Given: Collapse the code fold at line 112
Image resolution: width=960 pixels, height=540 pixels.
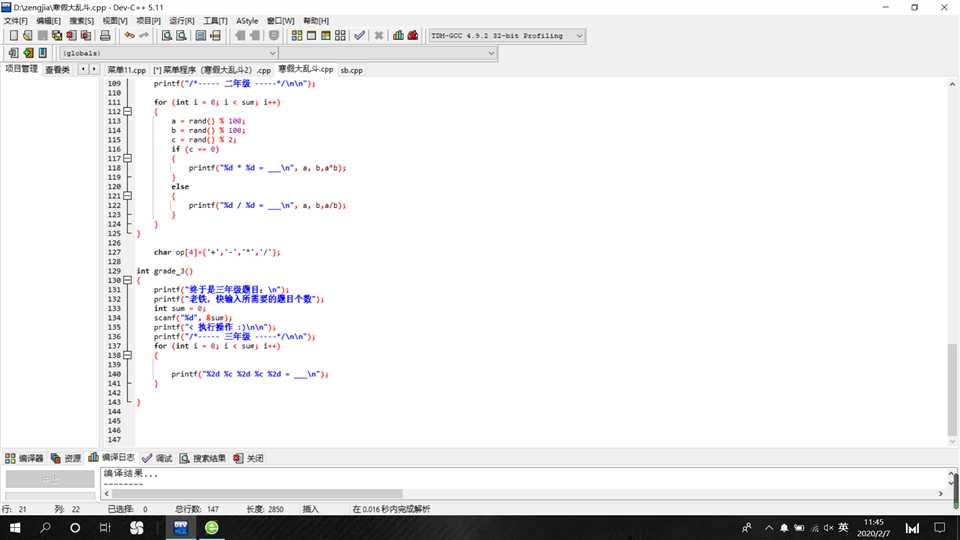Looking at the screenshot, I should [x=127, y=111].
